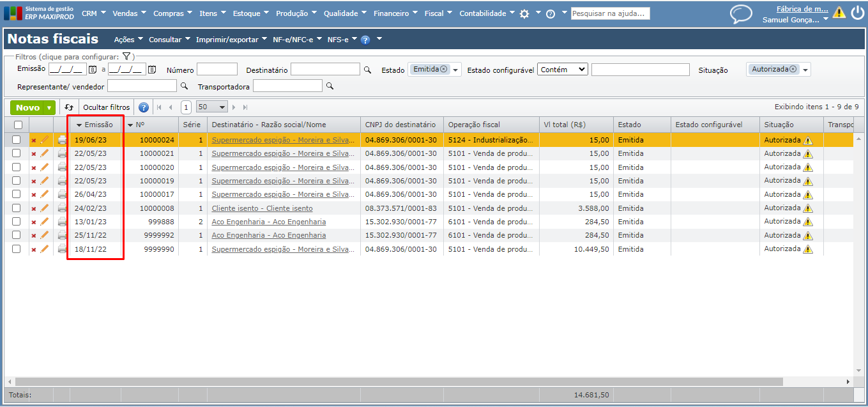868x407 pixels.
Task: Open the Financeiro menu
Action: (396, 13)
